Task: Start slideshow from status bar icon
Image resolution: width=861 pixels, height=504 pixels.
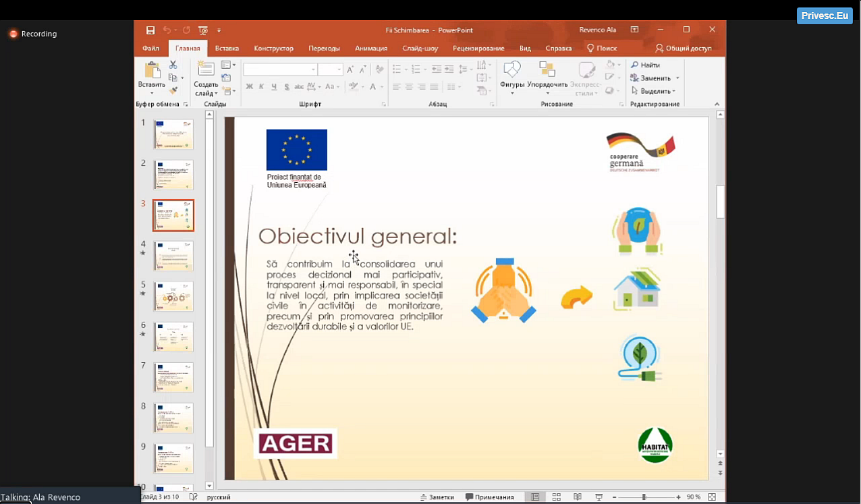Action: coord(599,497)
